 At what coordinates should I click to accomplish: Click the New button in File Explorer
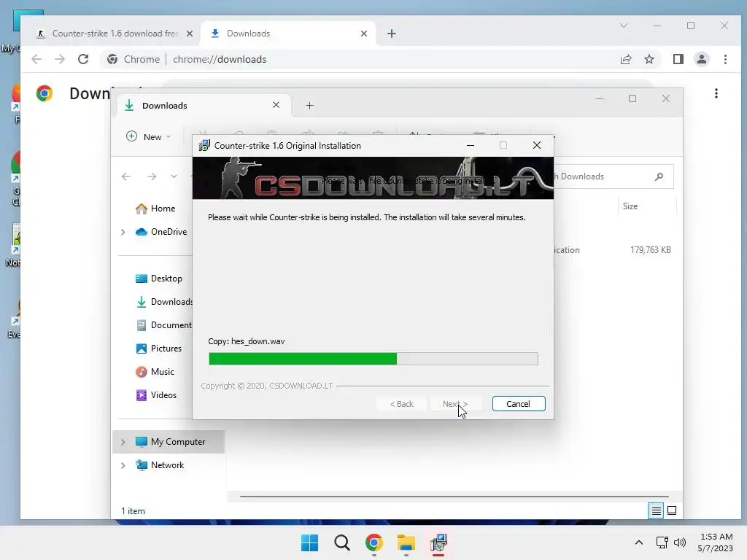pyautogui.click(x=148, y=136)
